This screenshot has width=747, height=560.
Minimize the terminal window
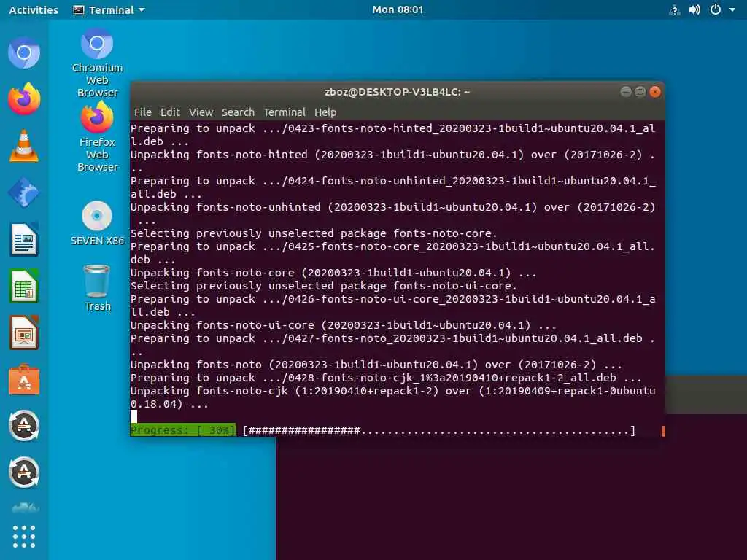pyautogui.click(x=626, y=91)
